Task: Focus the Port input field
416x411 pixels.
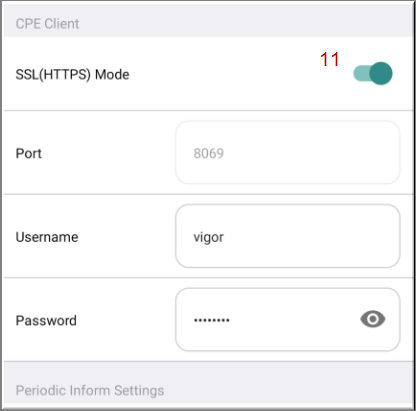Action: pyautogui.click(x=288, y=152)
